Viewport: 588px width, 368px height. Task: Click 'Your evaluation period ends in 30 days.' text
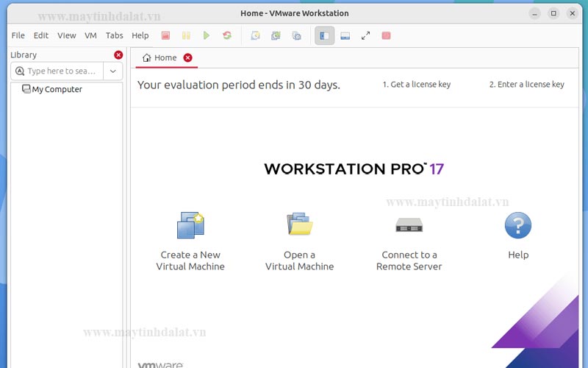pos(238,85)
